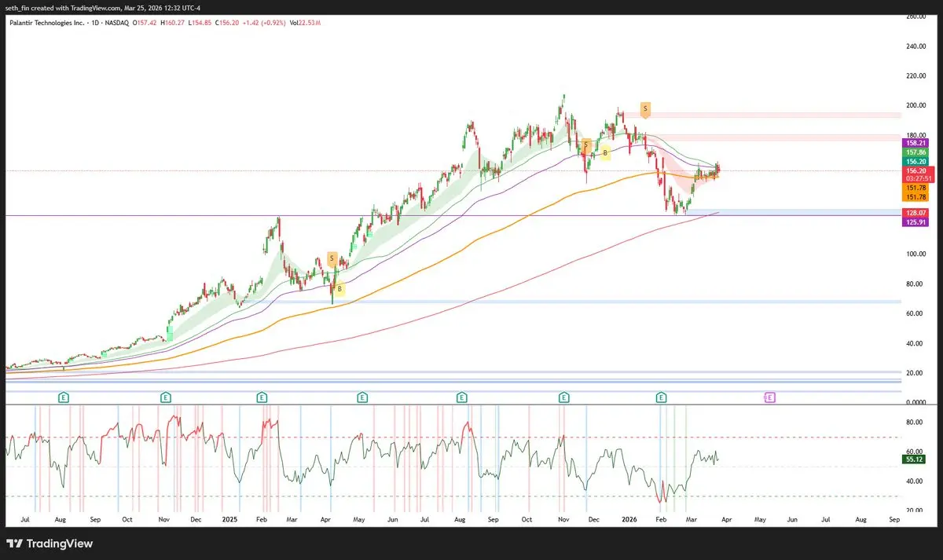This screenshot has height=560, width=943.
Task: Click the TradingView logo
Action: pos(50,544)
